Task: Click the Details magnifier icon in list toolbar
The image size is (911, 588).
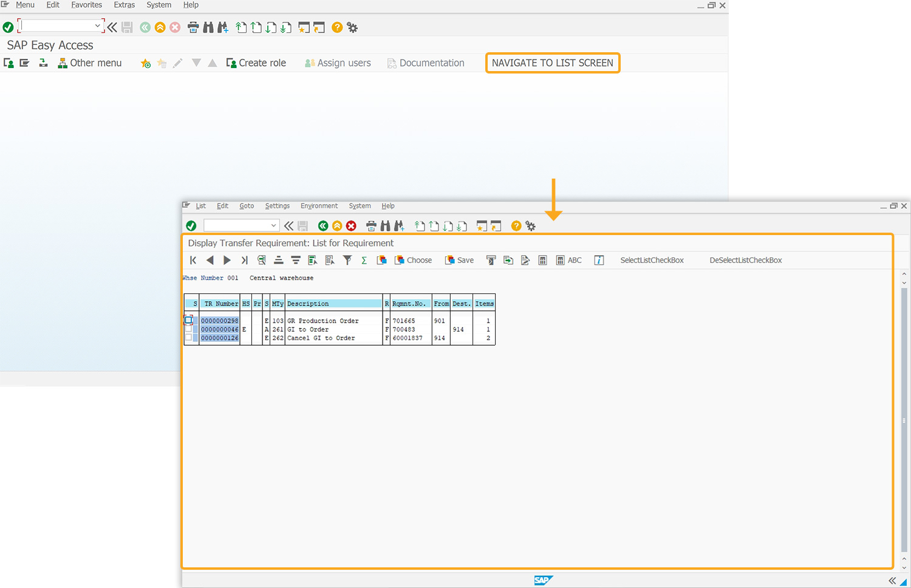Action: [x=262, y=260]
